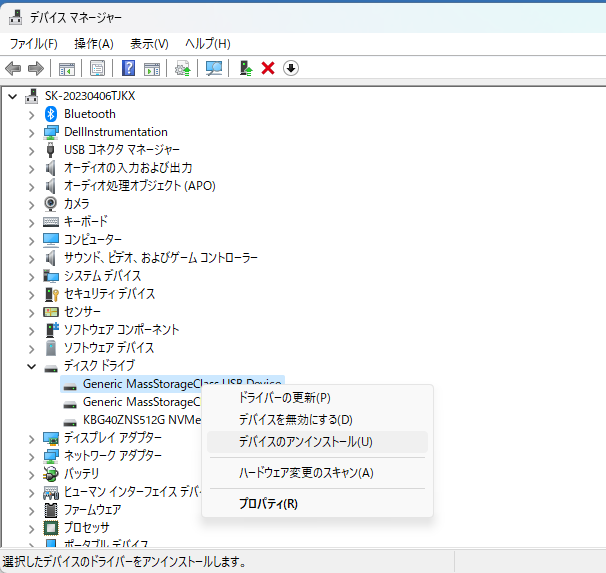Click the Help toolbar icon
The width and height of the screenshot is (606, 573).
pyautogui.click(x=128, y=68)
